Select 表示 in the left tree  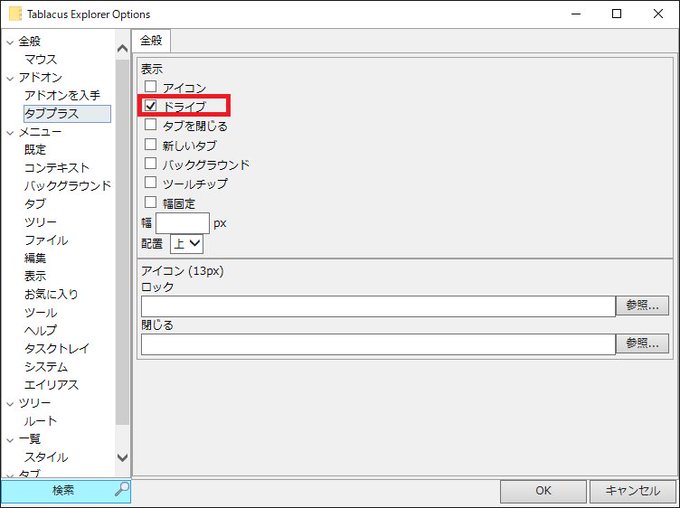click(x=35, y=276)
